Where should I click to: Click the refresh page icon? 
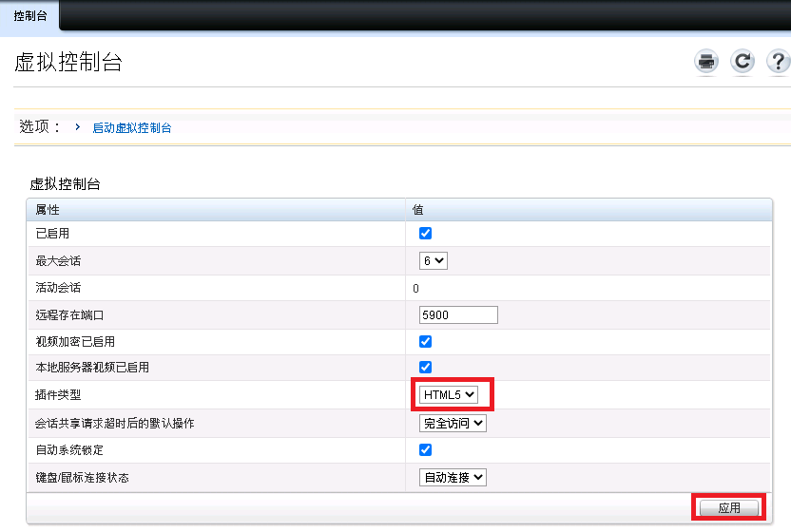pos(743,63)
